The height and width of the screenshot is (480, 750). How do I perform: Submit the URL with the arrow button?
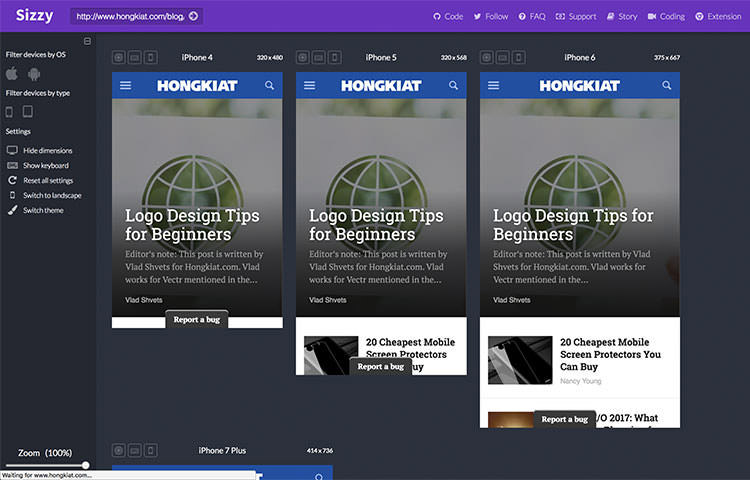click(x=193, y=16)
